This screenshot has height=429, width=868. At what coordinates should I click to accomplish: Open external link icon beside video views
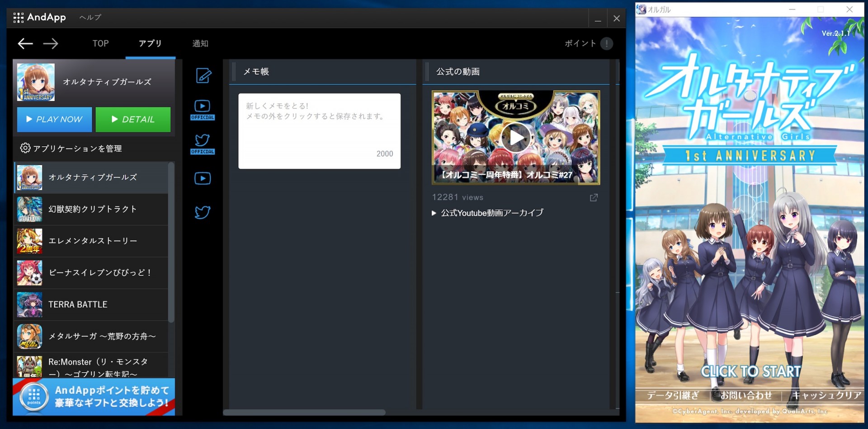pyautogui.click(x=594, y=197)
